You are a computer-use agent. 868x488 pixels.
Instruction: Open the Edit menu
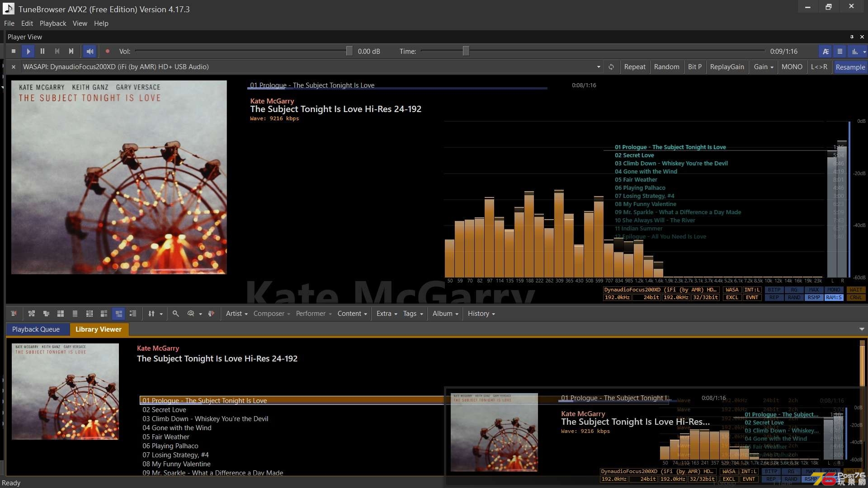click(27, 23)
